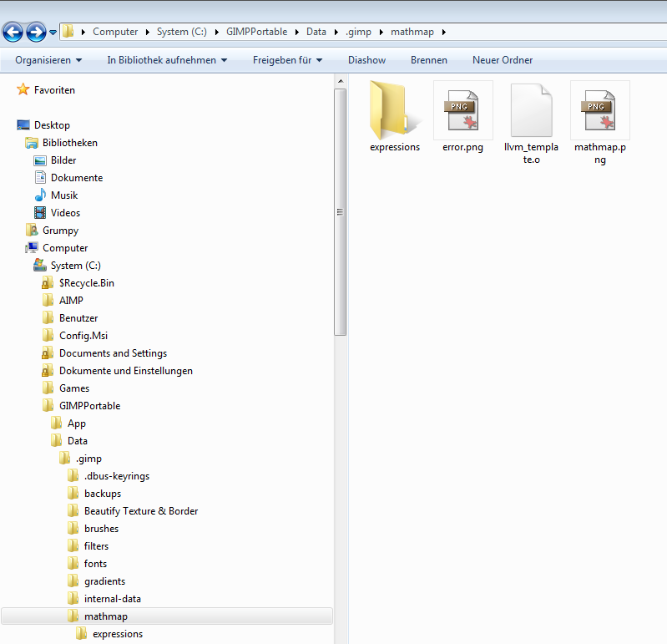Select the mathmap.png file icon
The image size is (667, 644).
(600, 110)
